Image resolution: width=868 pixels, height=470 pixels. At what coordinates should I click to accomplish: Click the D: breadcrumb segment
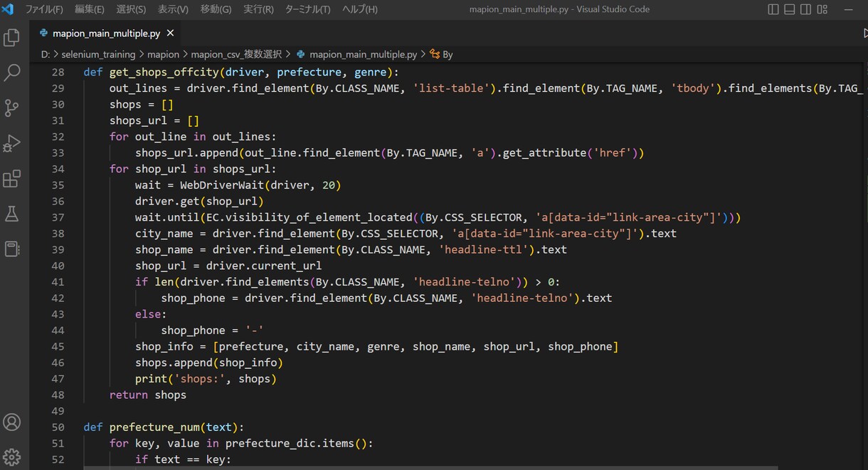click(x=46, y=54)
